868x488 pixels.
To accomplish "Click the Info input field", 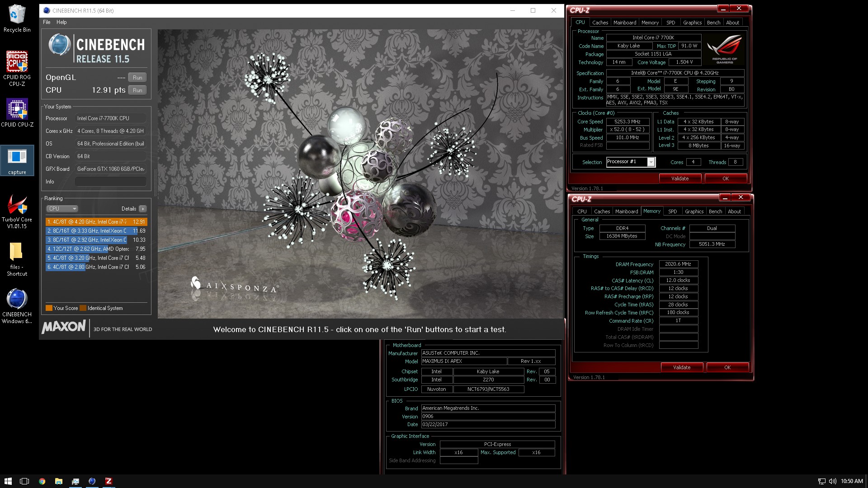I will tap(110, 182).
